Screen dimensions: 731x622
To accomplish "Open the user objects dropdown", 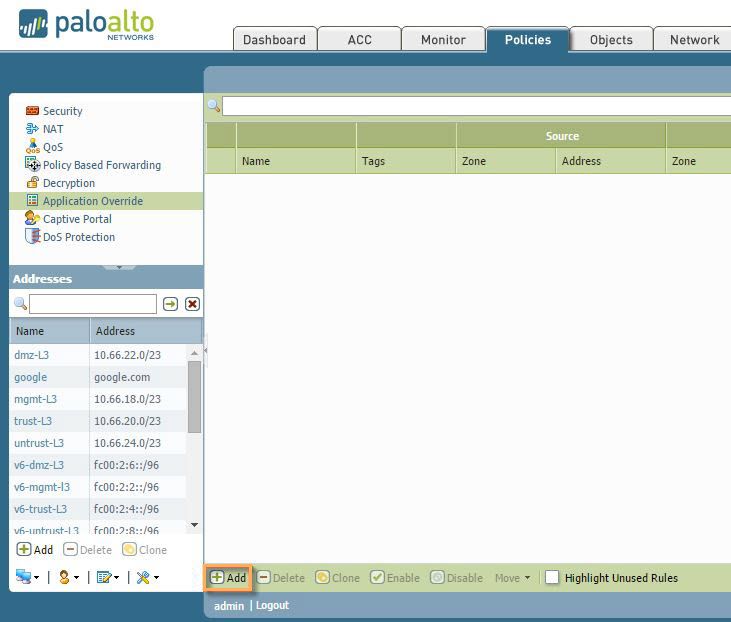I will click(x=69, y=577).
